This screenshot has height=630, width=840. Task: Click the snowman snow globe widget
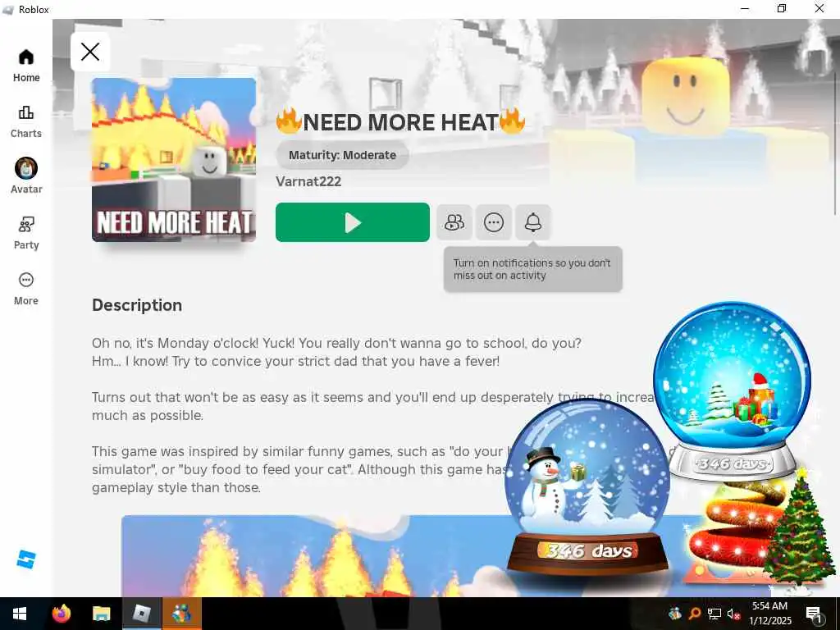pos(587,489)
